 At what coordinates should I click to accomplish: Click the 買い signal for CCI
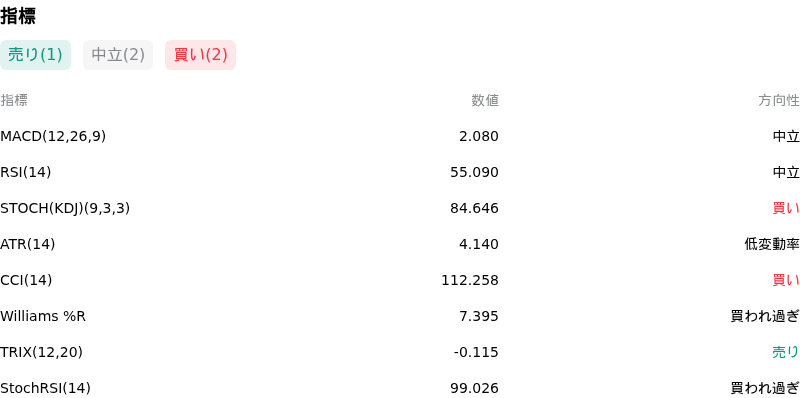click(x=786, y=280)
